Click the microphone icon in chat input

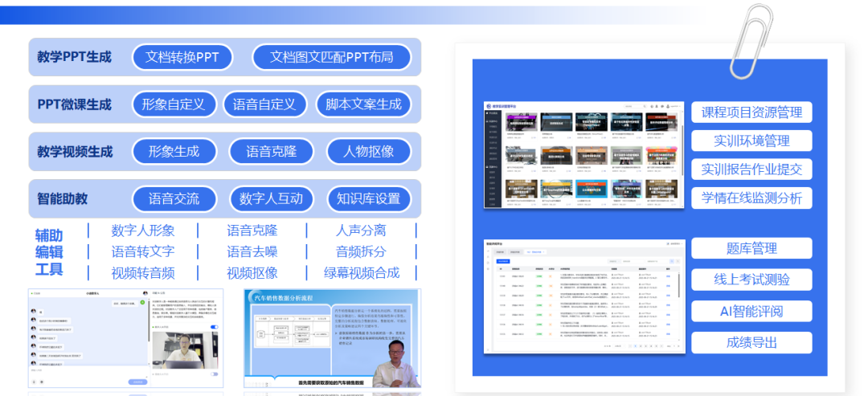pos(35,380)
